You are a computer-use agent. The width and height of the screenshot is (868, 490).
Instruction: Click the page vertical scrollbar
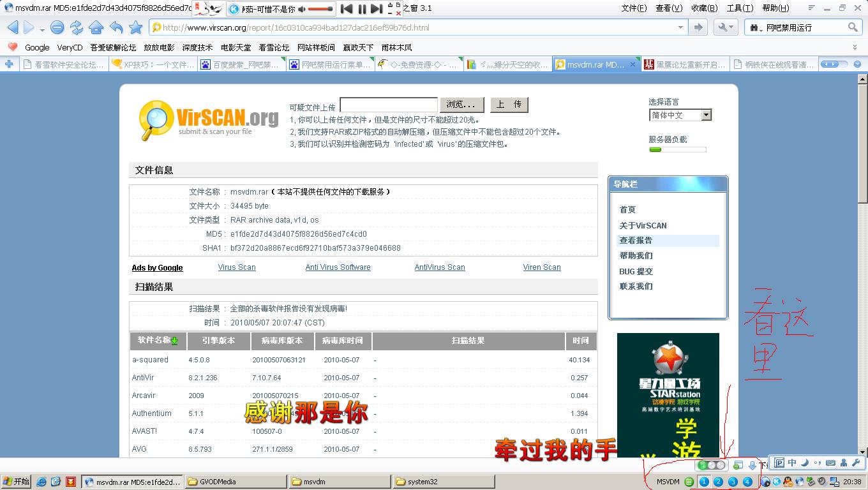click(x=862, y=265)
